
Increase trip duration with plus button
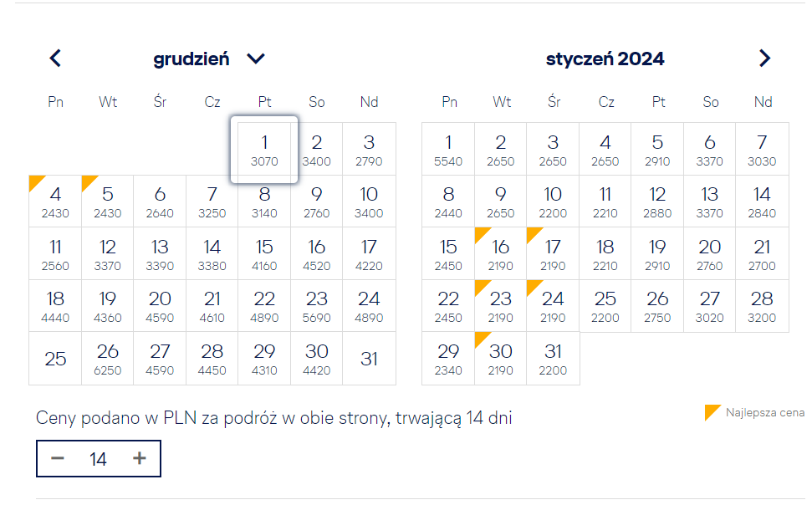[140, 458]
